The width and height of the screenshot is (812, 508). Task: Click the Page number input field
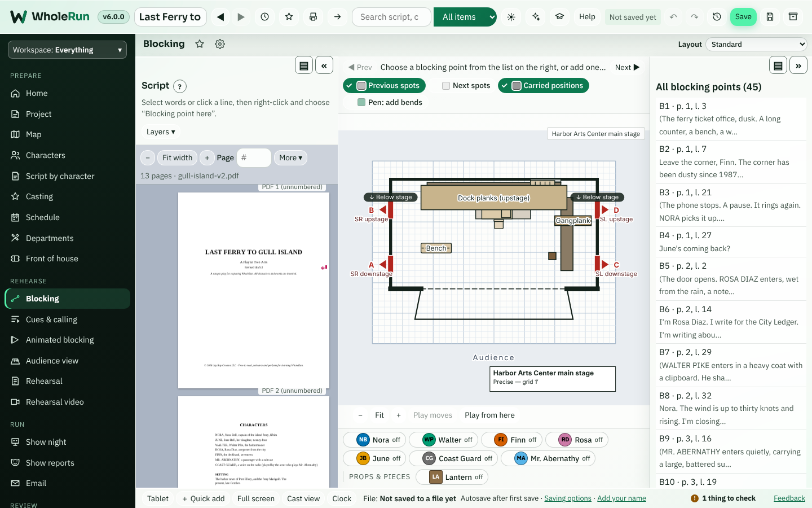coord(254,158)
